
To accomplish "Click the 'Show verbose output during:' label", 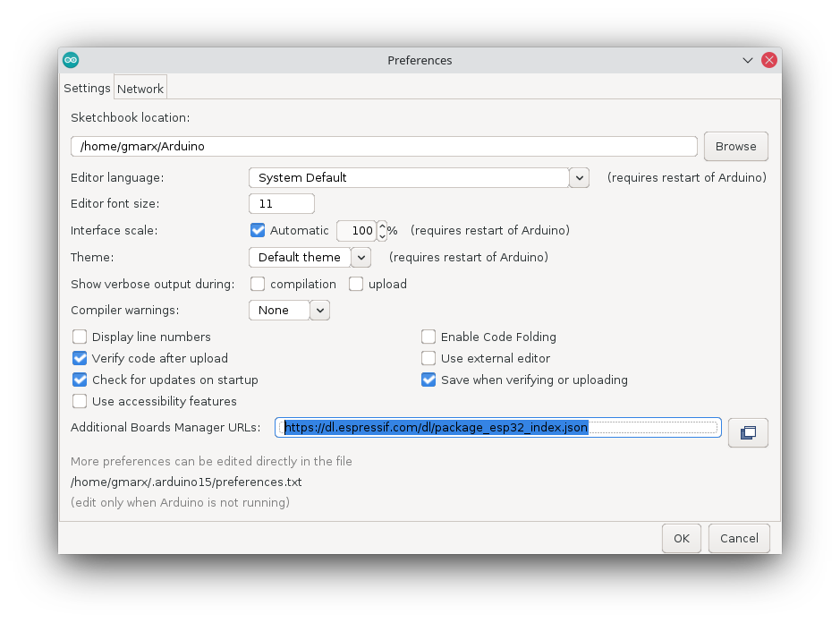I will [x=153, y=284].
